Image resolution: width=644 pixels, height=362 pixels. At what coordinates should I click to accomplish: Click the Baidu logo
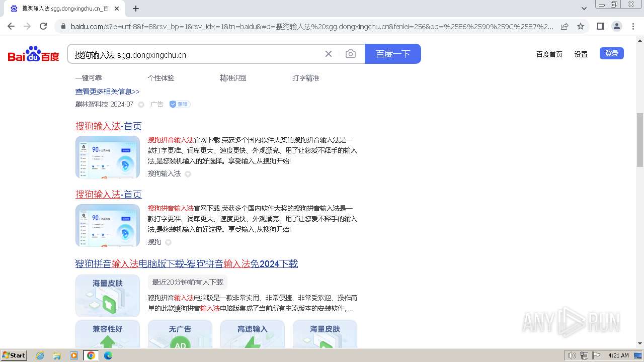pos(33,54)
